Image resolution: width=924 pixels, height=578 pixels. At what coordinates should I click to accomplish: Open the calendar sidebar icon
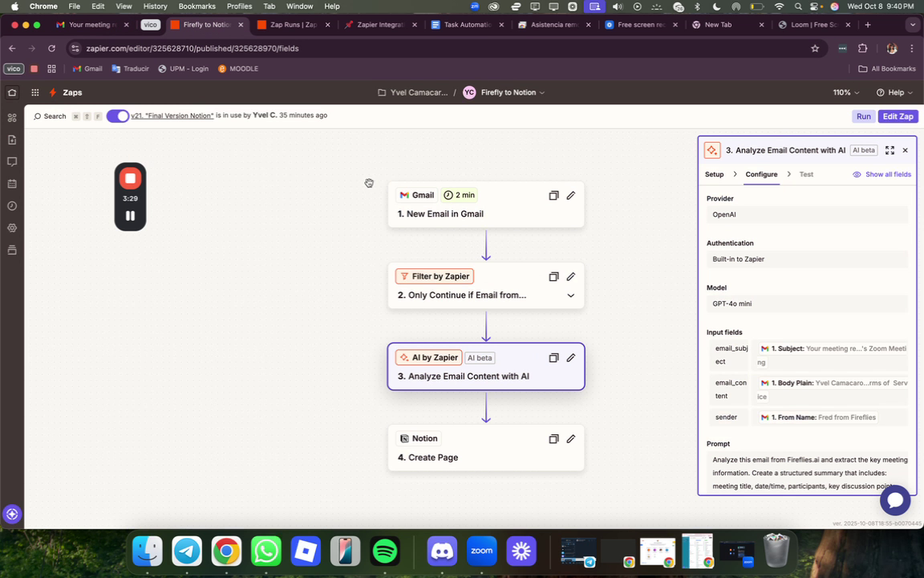pyautogui.click(x=12, y=184)
